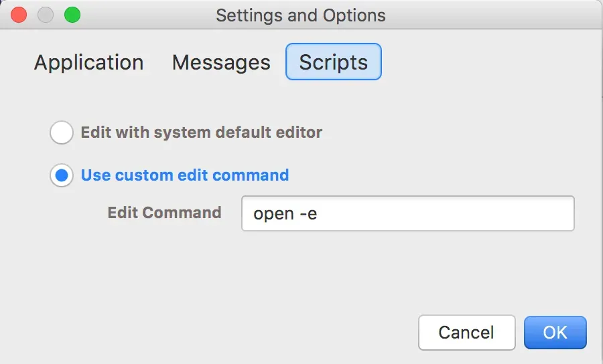Click the 'Edit with system default editor' label
The width and height of the screenshot is (603, 364).
coord(202,132)
